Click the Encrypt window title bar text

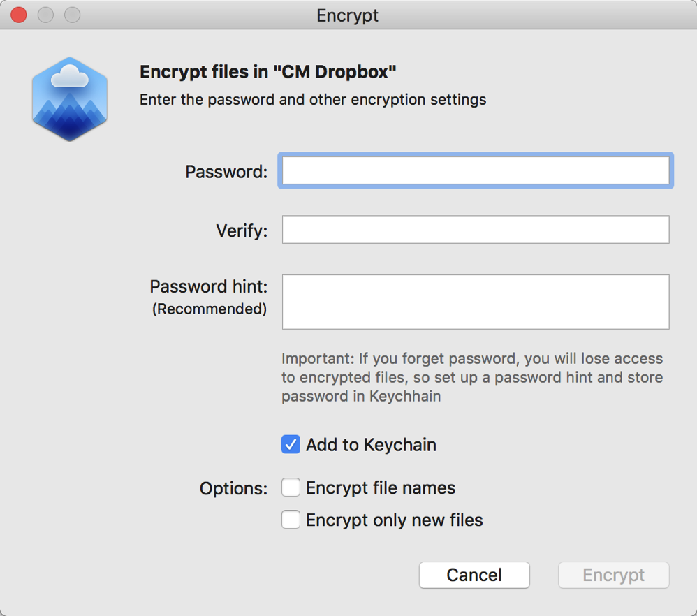tap(348, 15)
